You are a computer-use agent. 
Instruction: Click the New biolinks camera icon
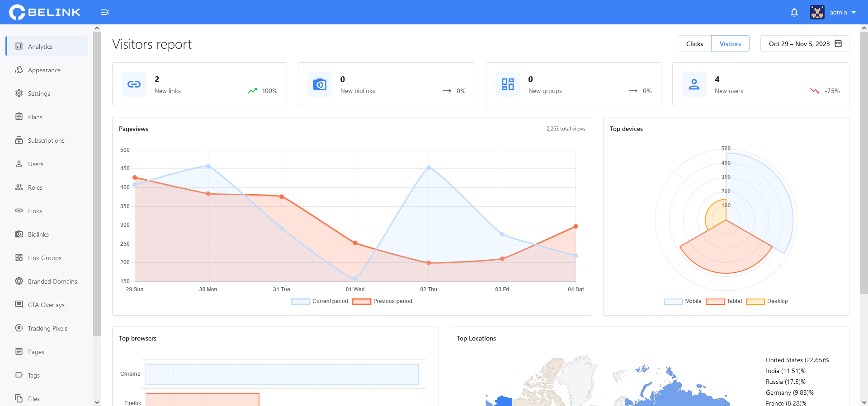(x=320, y=84)
